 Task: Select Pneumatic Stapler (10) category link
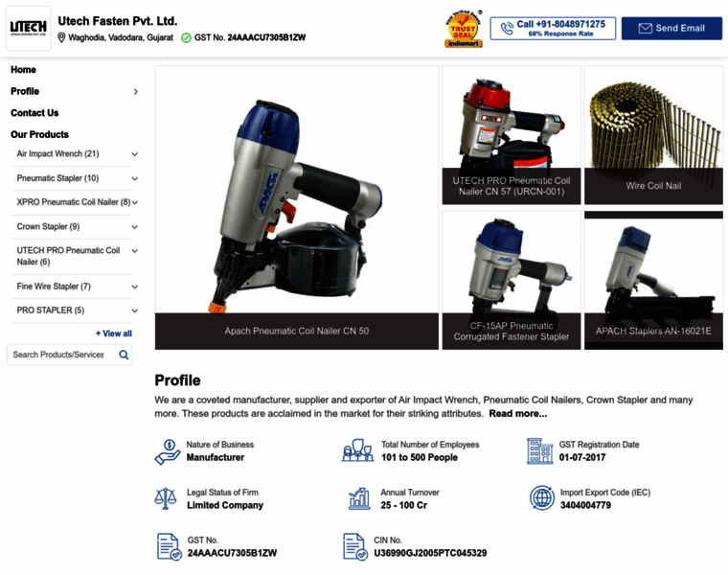point(57,178)
